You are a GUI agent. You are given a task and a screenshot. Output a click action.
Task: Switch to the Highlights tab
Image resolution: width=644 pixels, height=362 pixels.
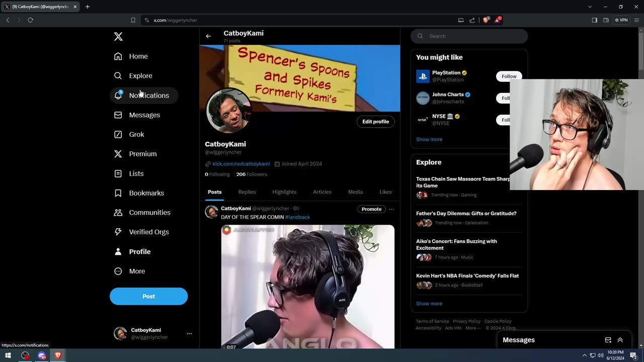click(284, 192)
